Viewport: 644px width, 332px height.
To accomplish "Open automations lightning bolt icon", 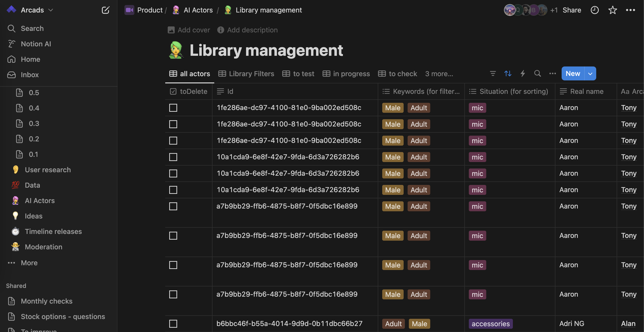I will (x=522, y=74).
